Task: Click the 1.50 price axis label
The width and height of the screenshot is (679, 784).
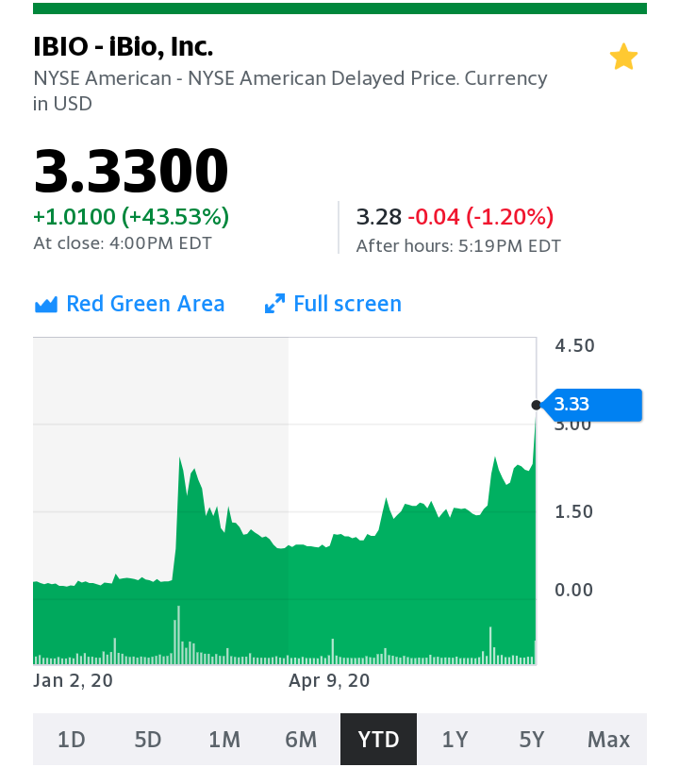Action: 573,512
